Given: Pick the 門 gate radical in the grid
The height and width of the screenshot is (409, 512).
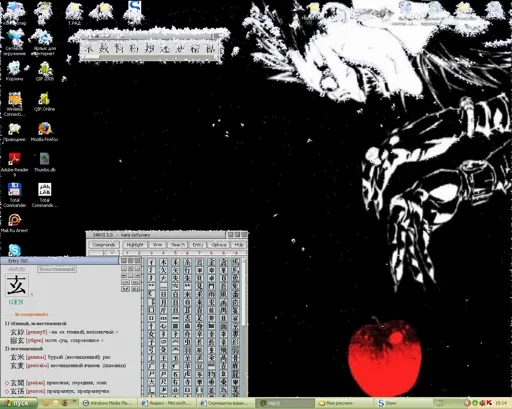Looking at the screenshot, I should 211,286.
